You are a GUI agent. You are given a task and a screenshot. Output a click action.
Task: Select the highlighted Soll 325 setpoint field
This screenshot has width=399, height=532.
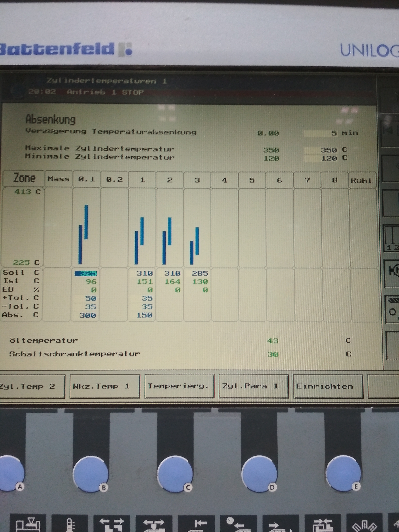86,273
